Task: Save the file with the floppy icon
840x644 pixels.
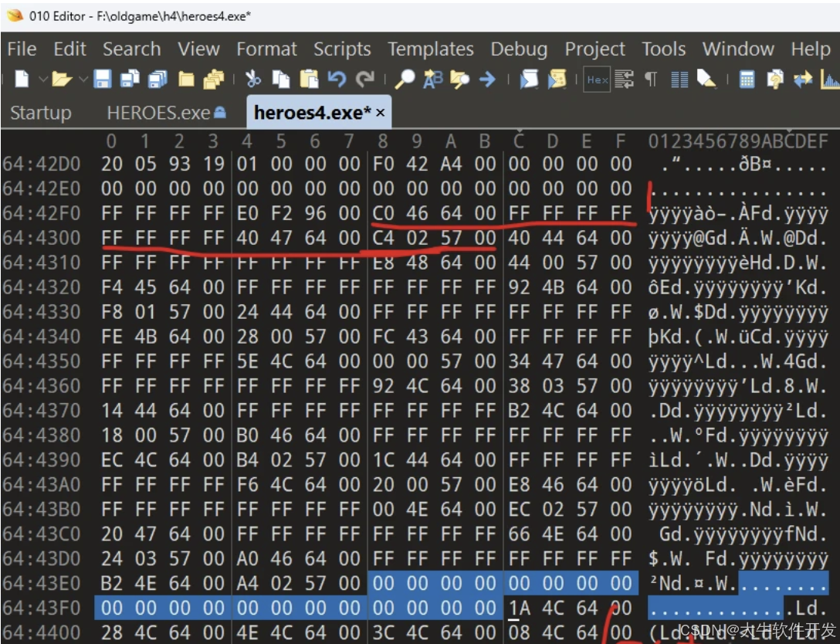Action: (x=103, y=80)
